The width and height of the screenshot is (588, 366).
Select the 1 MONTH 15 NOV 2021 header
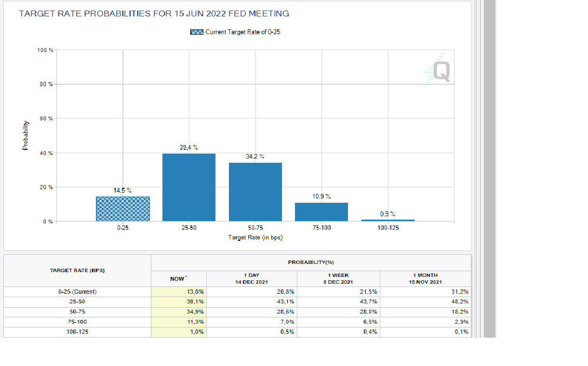click(425, 278)
